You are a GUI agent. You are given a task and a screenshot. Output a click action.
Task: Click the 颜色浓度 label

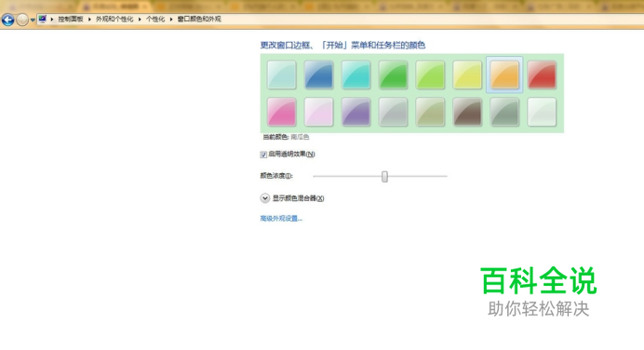click(x=276, y=176)
